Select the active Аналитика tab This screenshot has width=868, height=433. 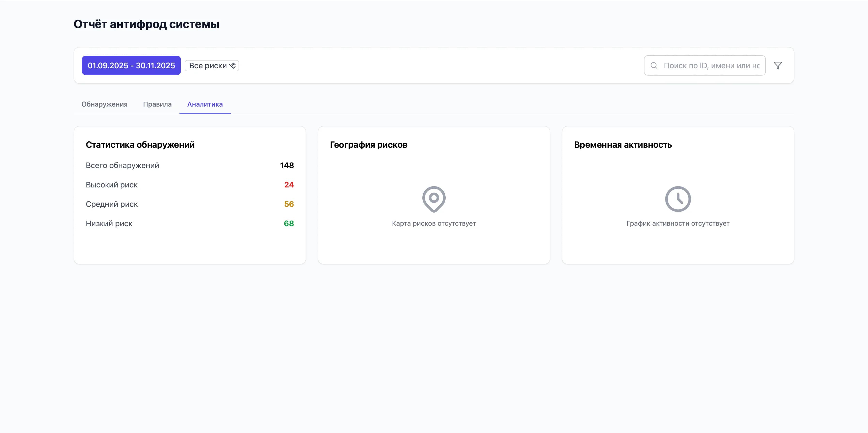point(205,104)
